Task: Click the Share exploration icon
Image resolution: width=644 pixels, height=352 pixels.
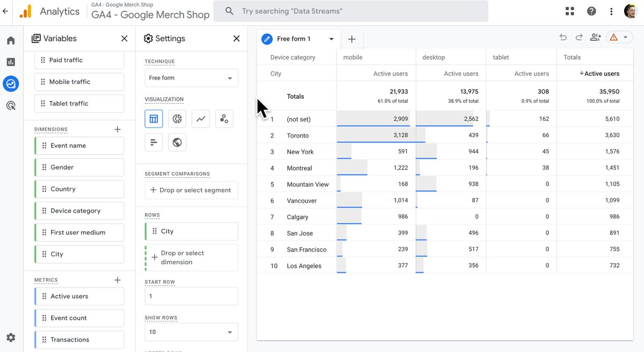Action: click(595, 38)
